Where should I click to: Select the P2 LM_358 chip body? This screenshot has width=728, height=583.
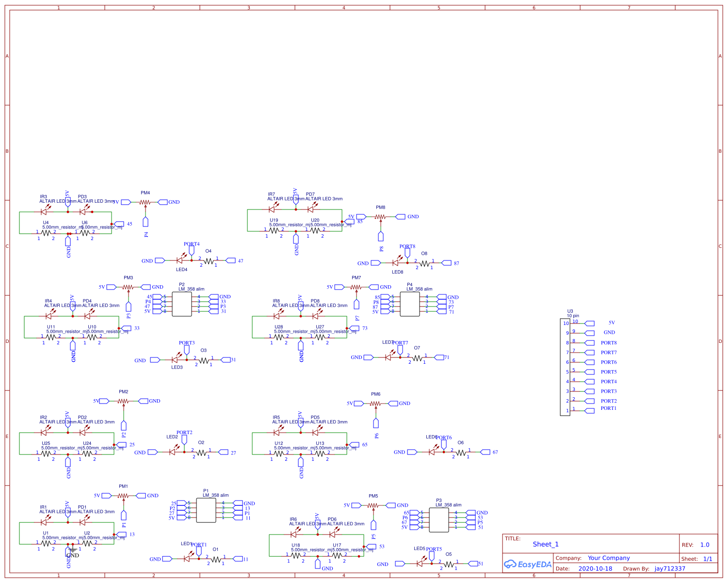(x=182, y=304)
